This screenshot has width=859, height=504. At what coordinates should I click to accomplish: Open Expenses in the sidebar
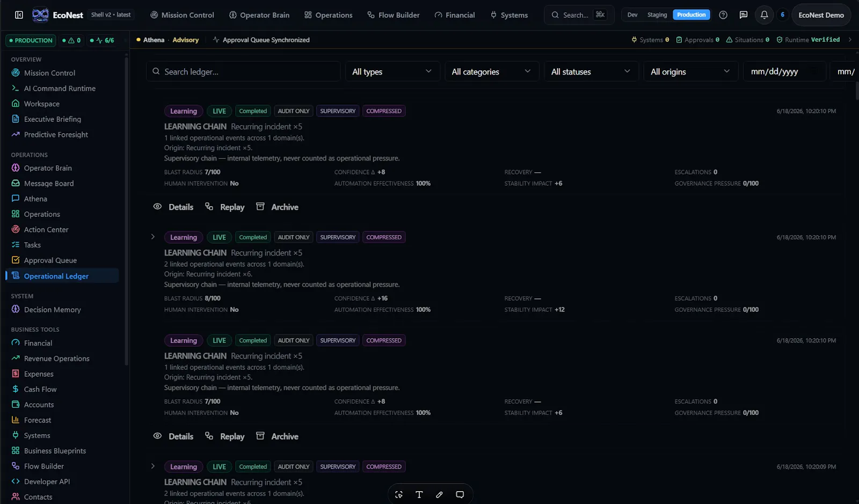(x=39, y=374)
